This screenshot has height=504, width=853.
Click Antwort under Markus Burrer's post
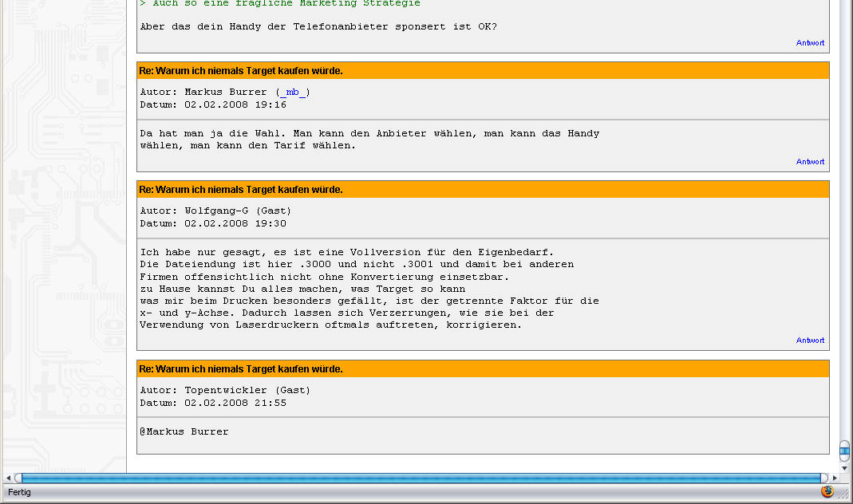point(810,162)
